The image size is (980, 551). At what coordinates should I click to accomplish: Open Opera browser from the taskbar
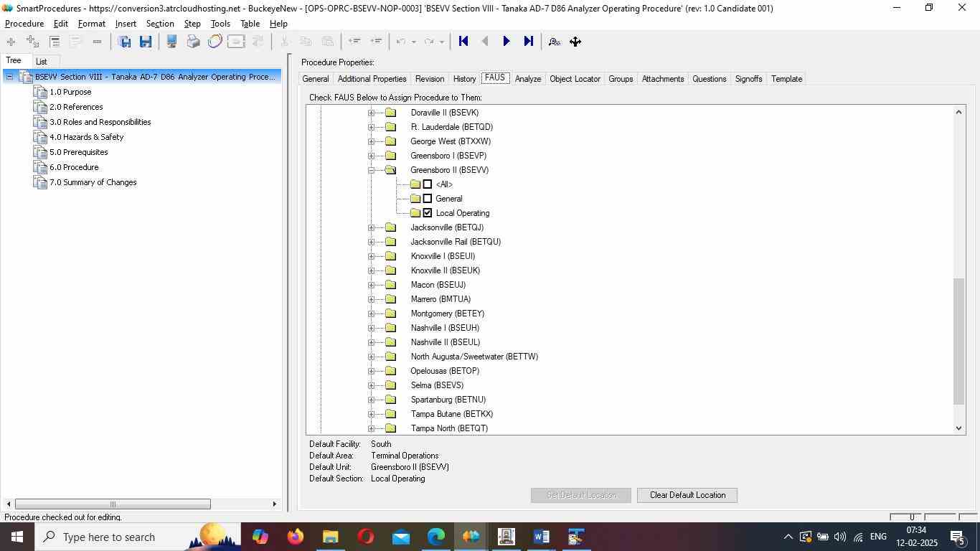[366, 537]
